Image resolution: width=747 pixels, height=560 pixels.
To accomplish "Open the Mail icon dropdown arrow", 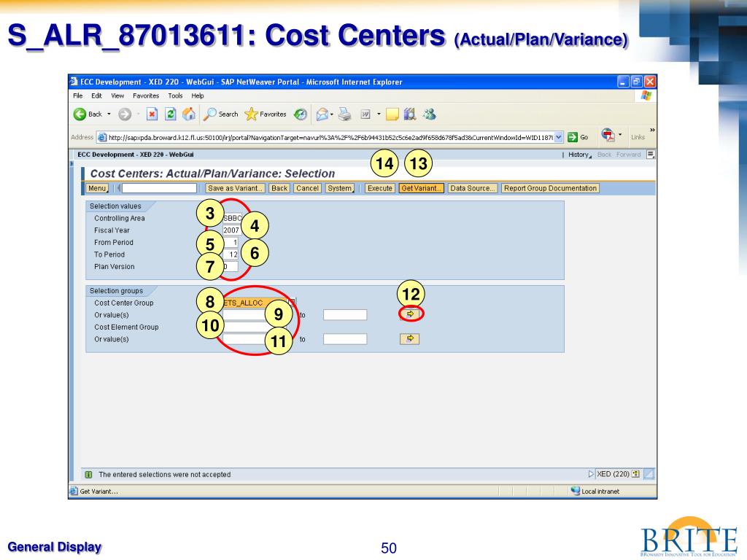I will [x=332, y=114].
